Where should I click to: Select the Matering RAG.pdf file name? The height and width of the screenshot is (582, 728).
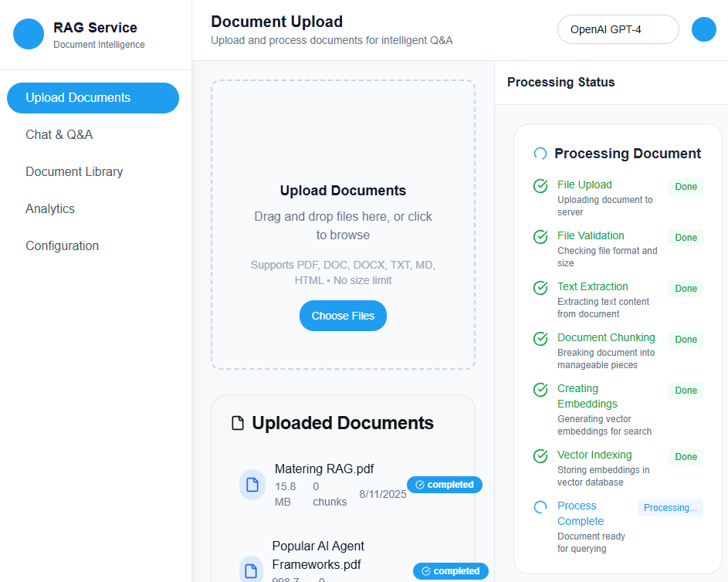point(324,469)
